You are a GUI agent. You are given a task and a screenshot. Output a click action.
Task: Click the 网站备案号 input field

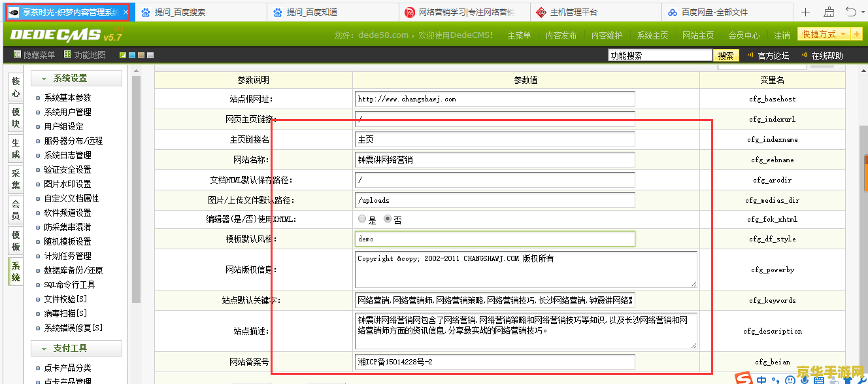[495, 362]
